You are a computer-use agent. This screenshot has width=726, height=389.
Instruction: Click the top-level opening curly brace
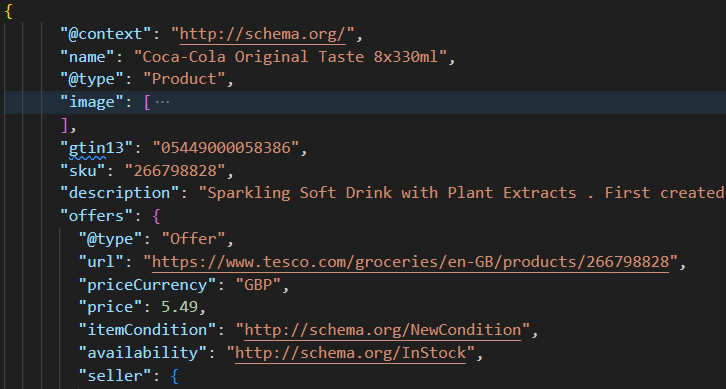8,12
